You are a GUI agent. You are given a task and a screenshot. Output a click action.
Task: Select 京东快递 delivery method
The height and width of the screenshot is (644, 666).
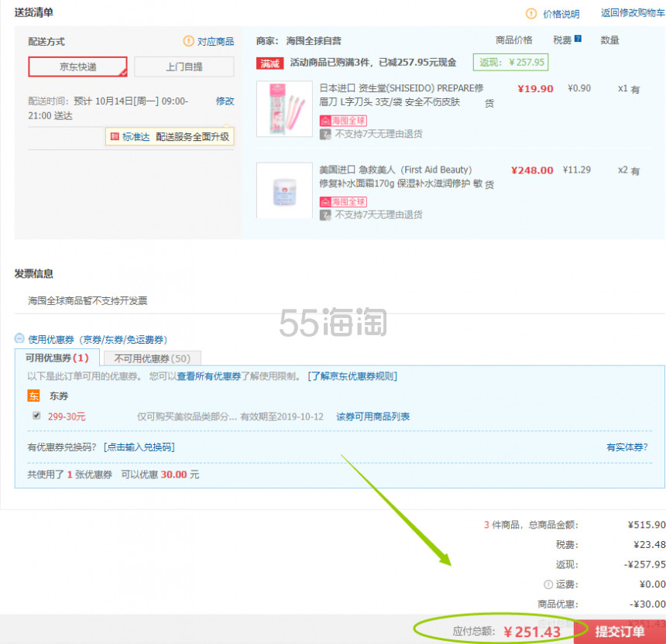tap(77, 67)
